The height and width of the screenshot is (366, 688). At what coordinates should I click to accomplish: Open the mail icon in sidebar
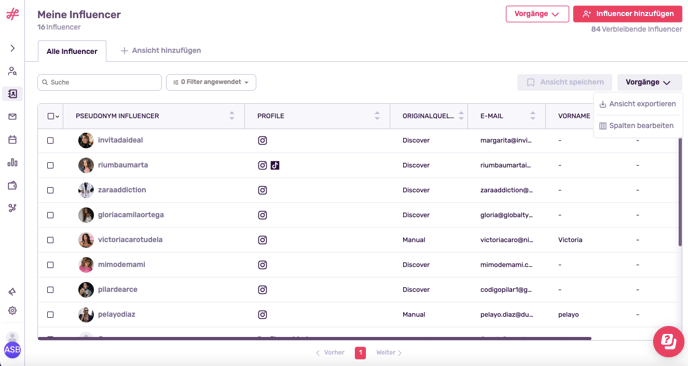point(12,117)
